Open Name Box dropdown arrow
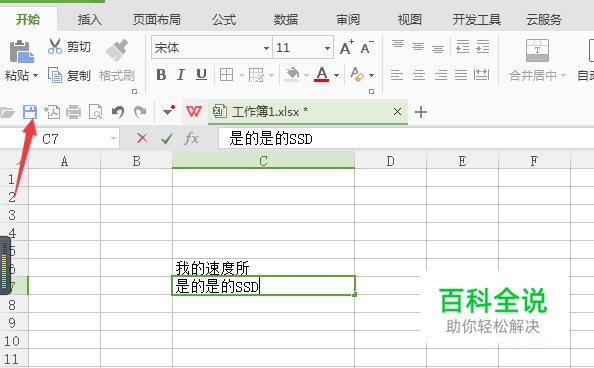Image resolution: width=594 pixels, height=368 pixels. click(x=113, y=139)
